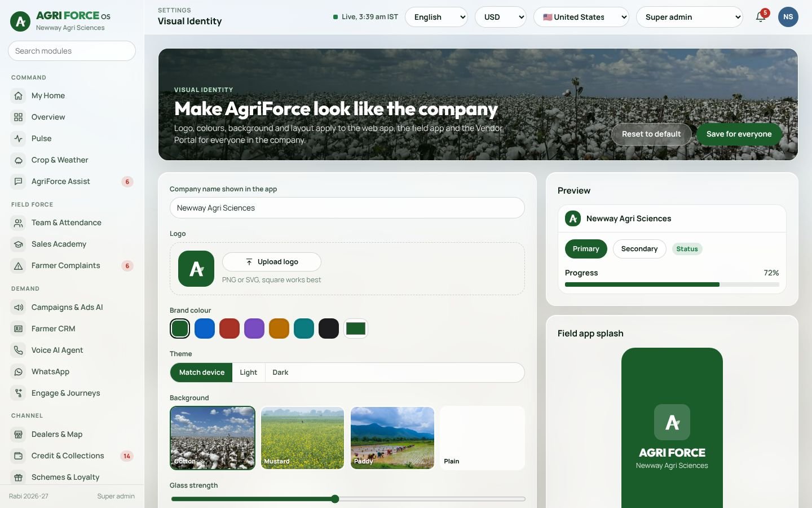Screen dimensions: 812x508
Task: Navigate to Dealers & Map
Action: [x=72, y=435]
